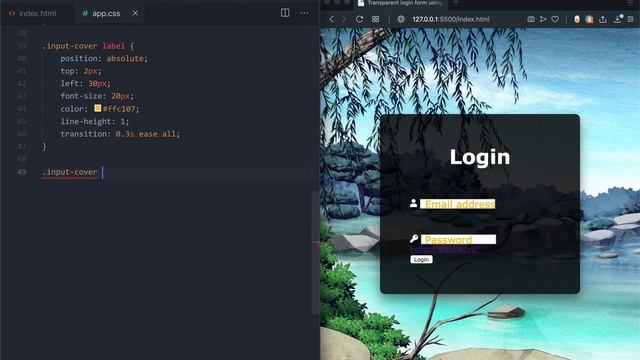Open the #ffc107 color swatch picker
This screenshot has height=360, width=640.
(98, 108)
